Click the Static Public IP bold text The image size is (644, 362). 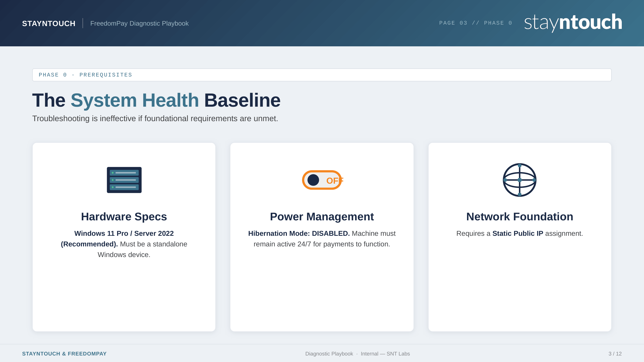(x=517, y=233)
